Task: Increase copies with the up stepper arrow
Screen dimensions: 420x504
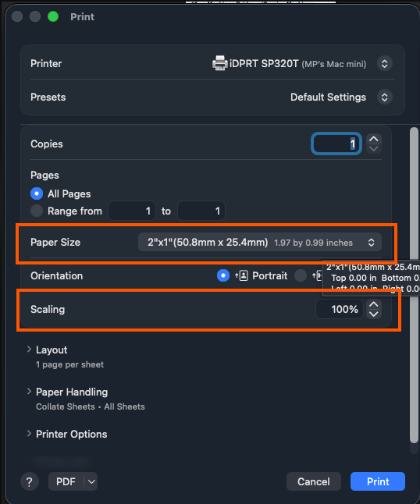Action: point(374,139)
